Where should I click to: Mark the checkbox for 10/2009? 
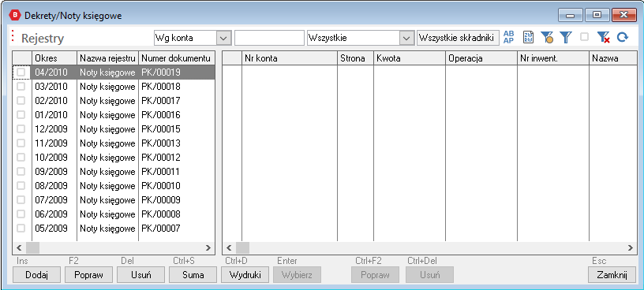(x=21, y=157)
